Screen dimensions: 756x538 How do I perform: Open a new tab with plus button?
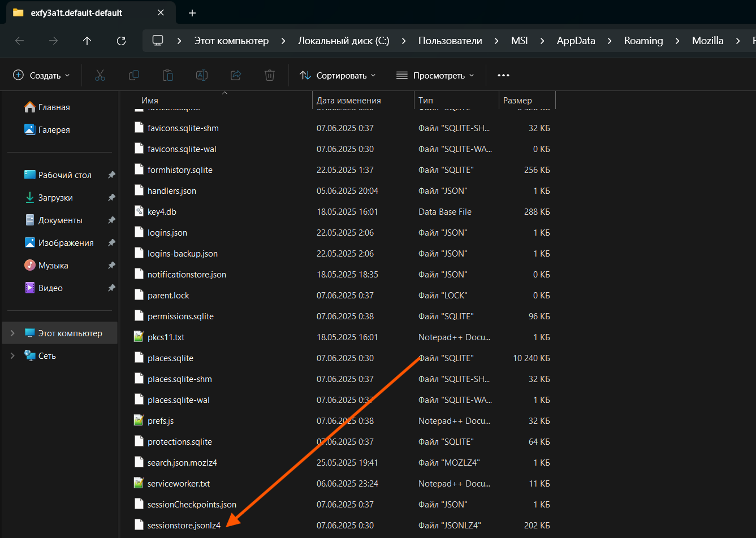tap(192, 12)
